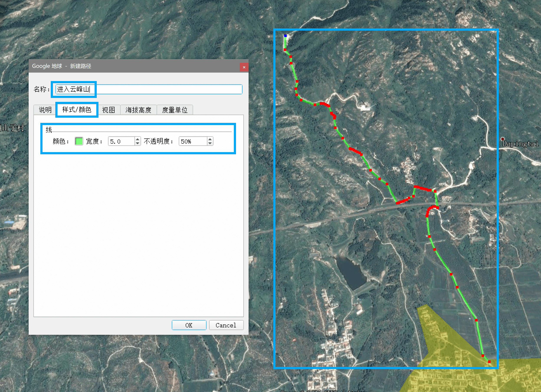Click the 宽度 value field showing 5.0
This screenshot has height=392, width=541.
click(x=121, y=141)
